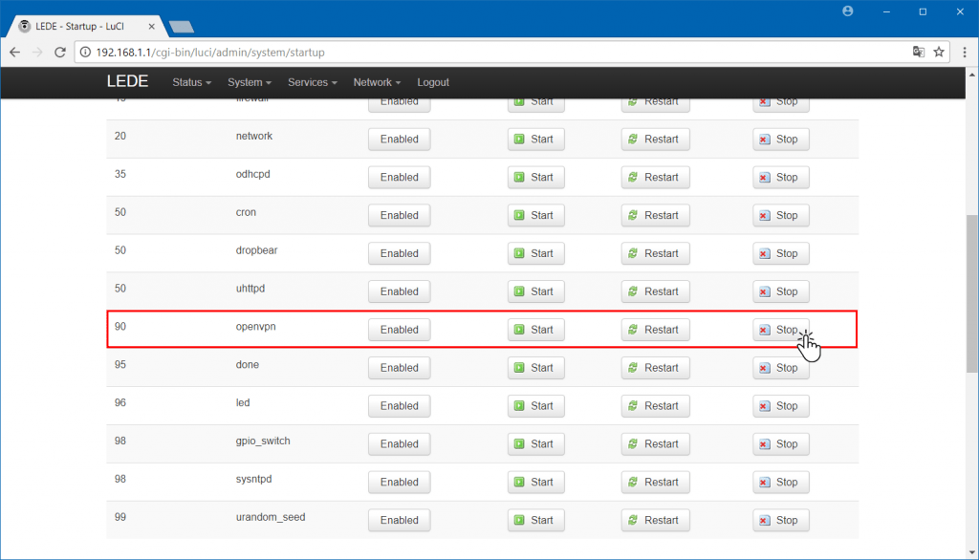
Task: Open the browser profile icon in the titlebar
Action: [x=847, y=11]
